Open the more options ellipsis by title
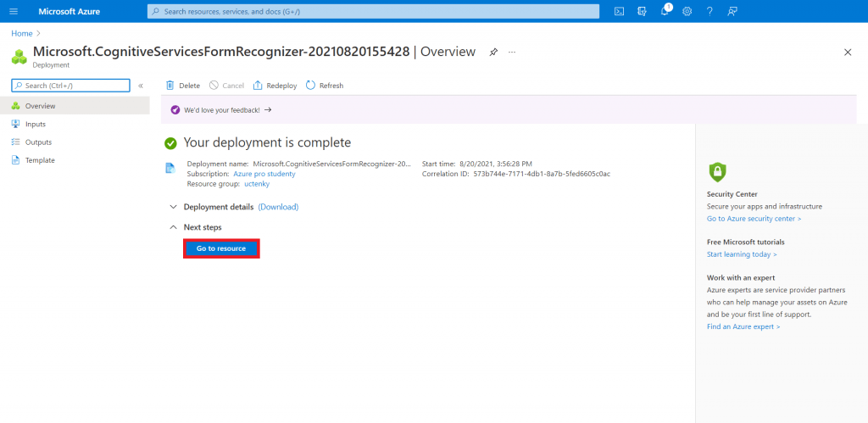 512,52
